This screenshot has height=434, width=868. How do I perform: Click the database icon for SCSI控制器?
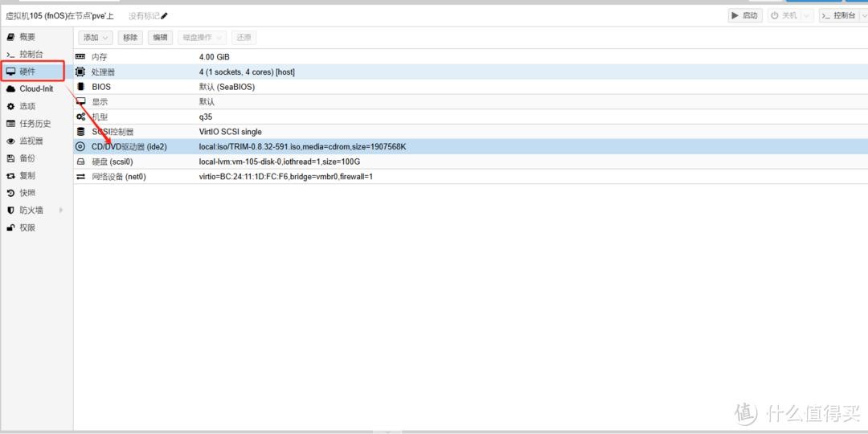pos(80,132)
